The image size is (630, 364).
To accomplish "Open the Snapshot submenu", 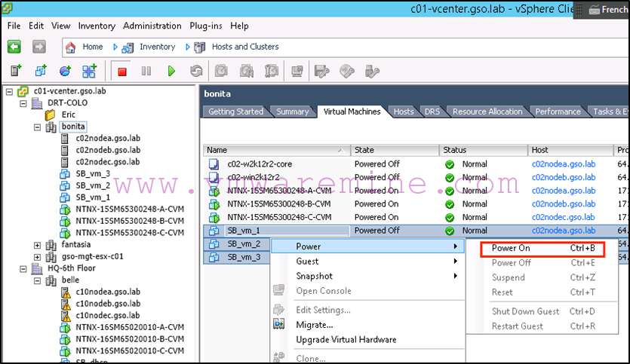I will (367, 276).
